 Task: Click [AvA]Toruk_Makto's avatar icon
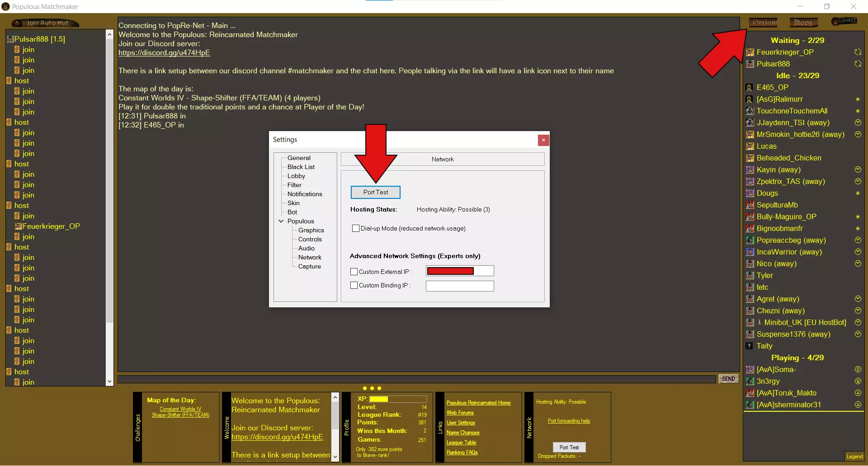(750, 393)
